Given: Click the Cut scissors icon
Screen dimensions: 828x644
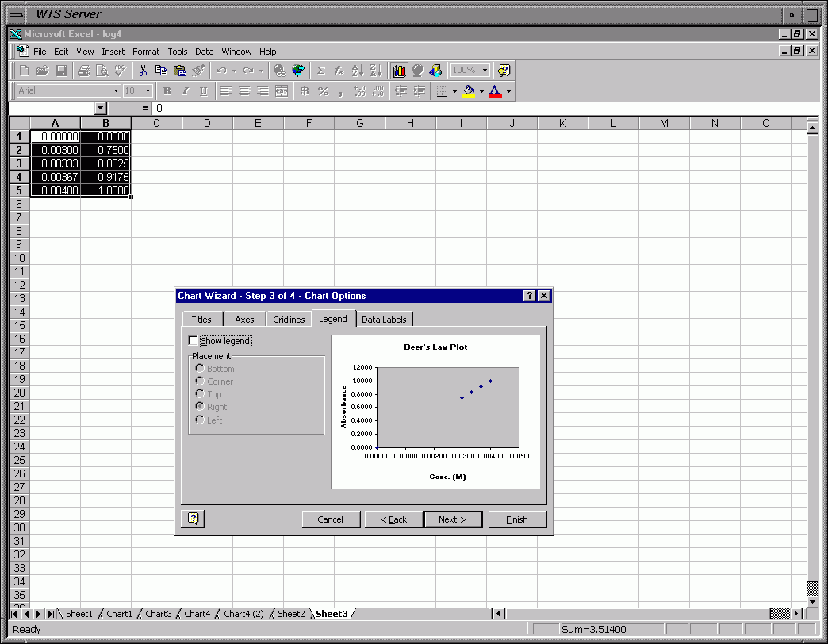Looking at the screenshot, I should tap(143, 71).
